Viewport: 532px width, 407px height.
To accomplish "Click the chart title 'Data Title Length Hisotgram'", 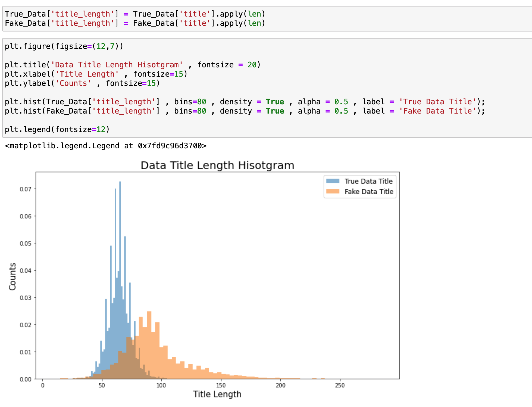I will (x=217, y=165).
